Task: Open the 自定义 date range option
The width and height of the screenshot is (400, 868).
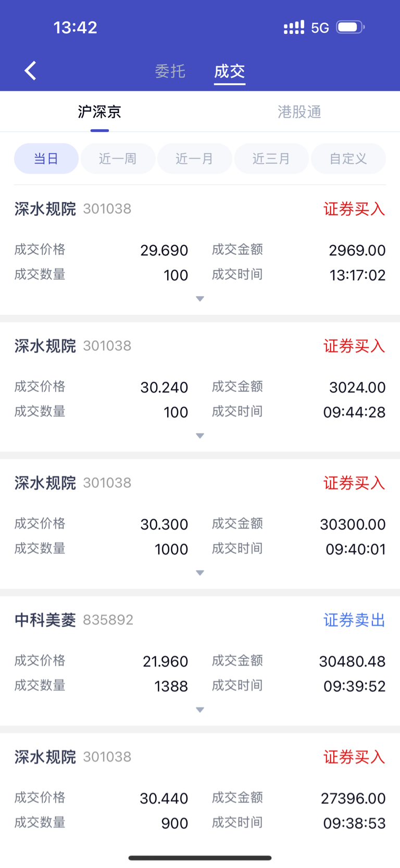Action: (x=348, y=158)
